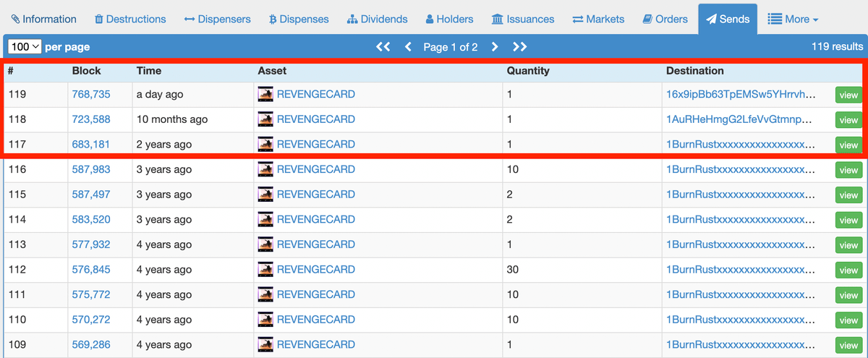Screen dimensions: 868x358
Task: Click the next page single arrow
Action: click(495, 47)
